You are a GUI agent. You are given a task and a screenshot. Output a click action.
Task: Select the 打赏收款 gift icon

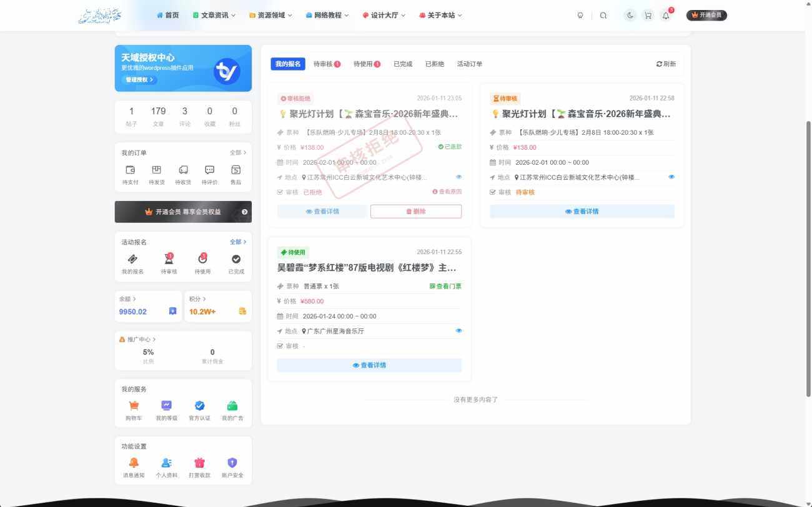point(199,463)
